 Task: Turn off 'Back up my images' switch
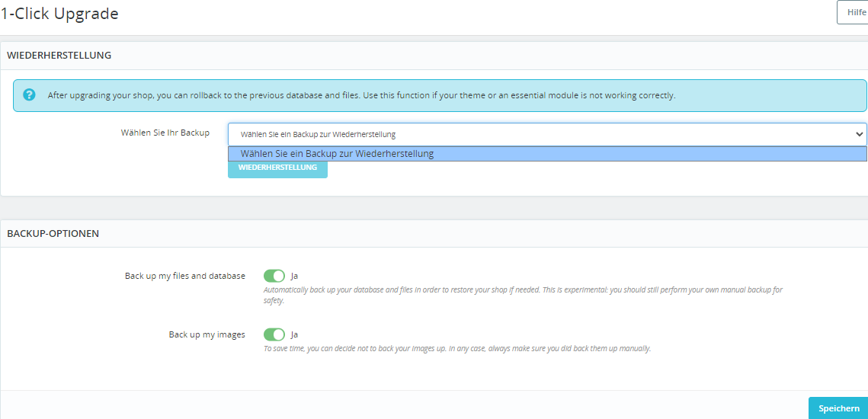click(x=274, y=334)
